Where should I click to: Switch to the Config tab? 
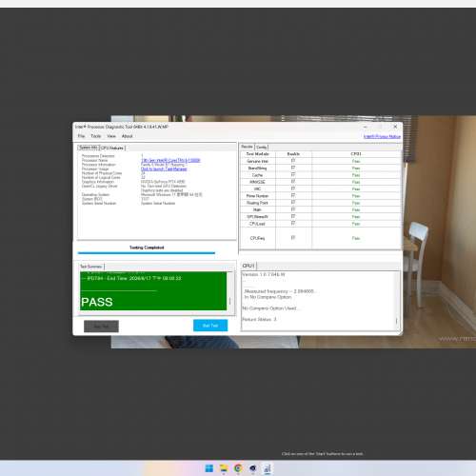point(262,148)
